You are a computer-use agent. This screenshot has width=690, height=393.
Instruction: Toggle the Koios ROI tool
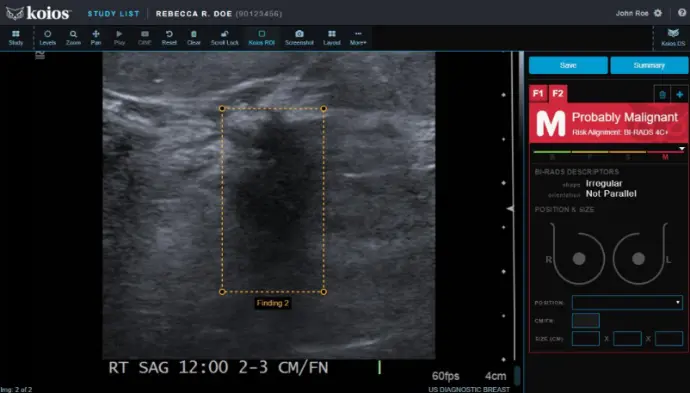click(261, 37)
